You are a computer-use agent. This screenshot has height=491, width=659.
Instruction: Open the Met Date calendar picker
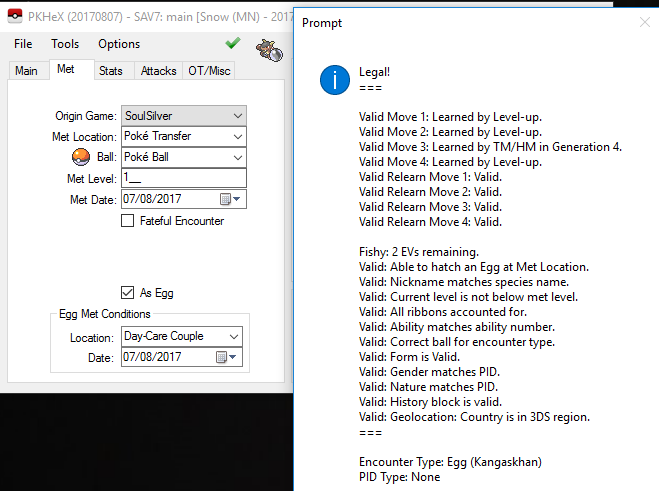[x=230, y=199]
